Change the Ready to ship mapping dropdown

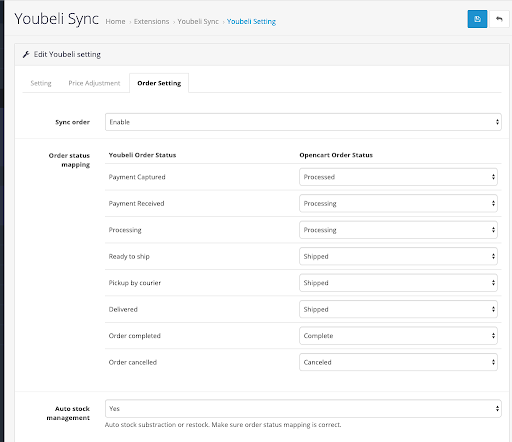398,256
